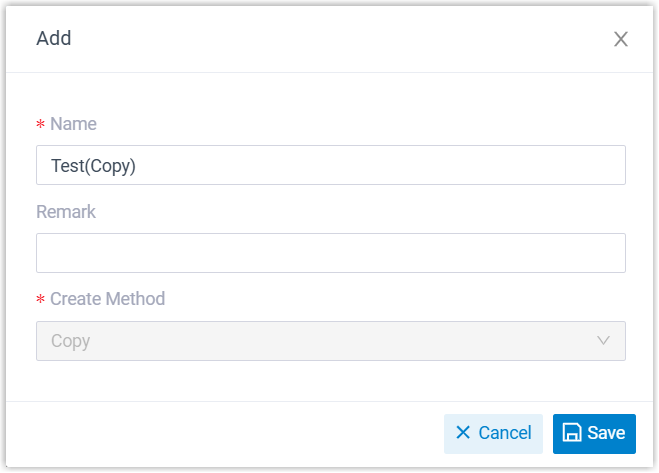Click the 'Name' field label

pyautogui.click(x=73, y=124)
